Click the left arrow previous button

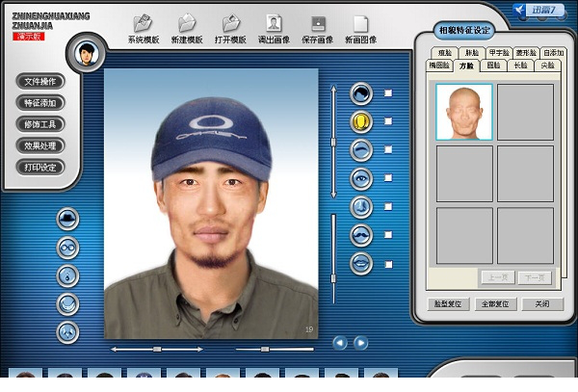point(340,343)
